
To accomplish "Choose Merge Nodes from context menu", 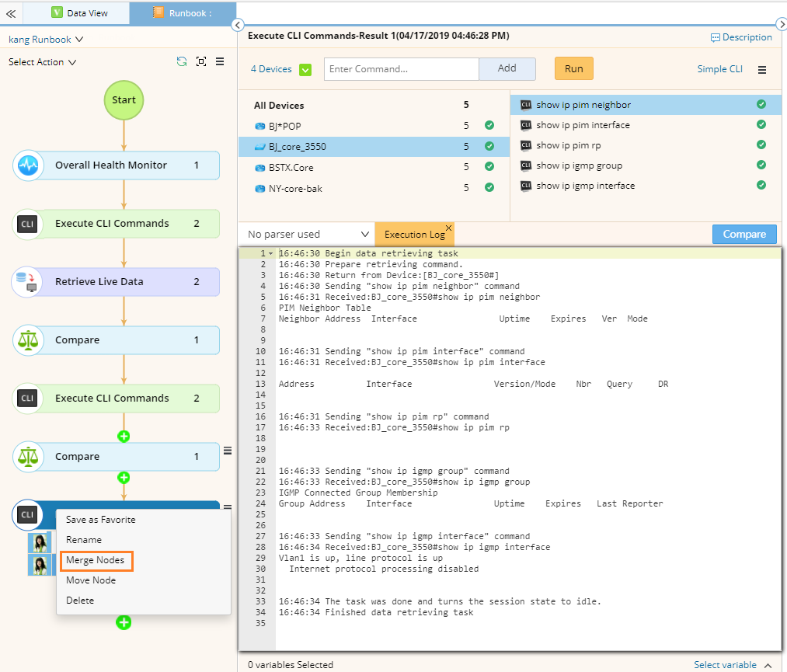I will pyautogui.click(x=95, y=560).
